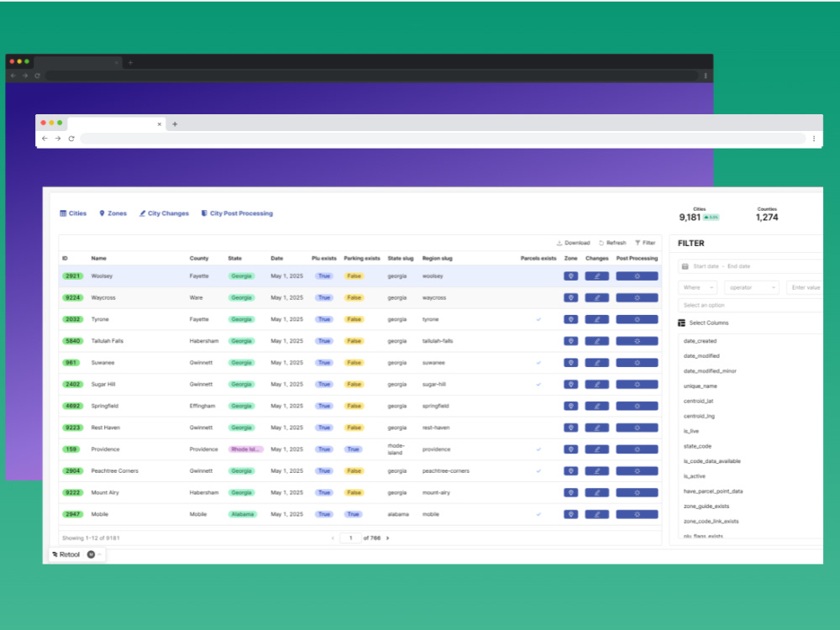Viewport: 840px width, 630px height.
Task: Go to next table page arrow
Action: (387, 538)
